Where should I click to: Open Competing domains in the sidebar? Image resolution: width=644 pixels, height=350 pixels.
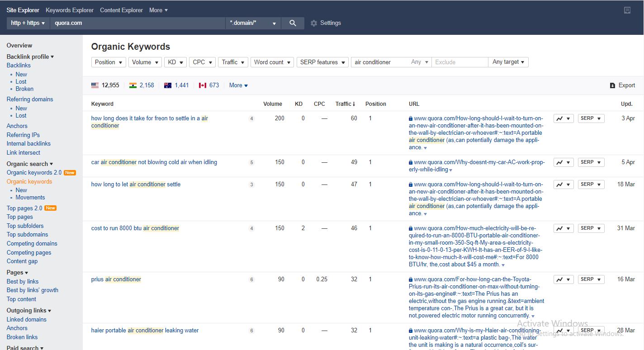32,243
